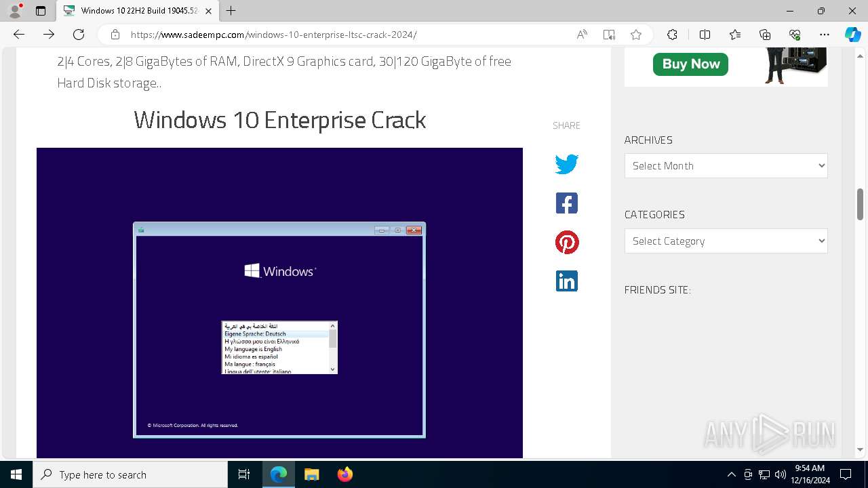Open the Windows Start menu
The image size is (868, 488).
click(16, 474)
